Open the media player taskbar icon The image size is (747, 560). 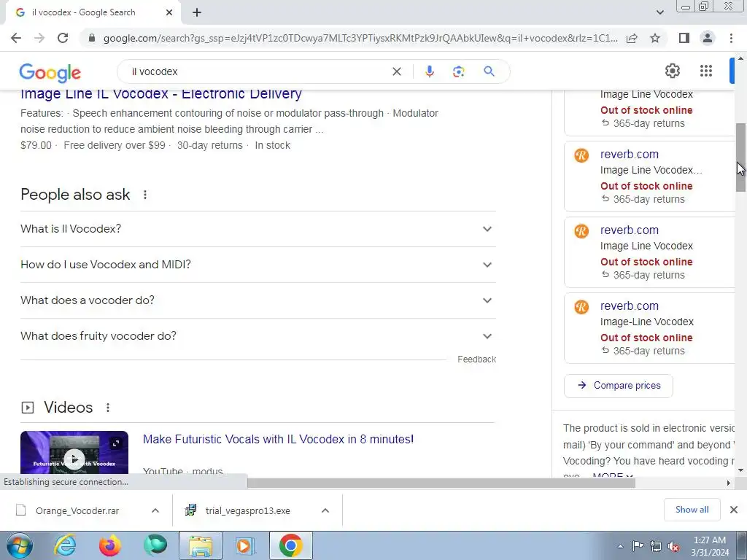point(246,545)
